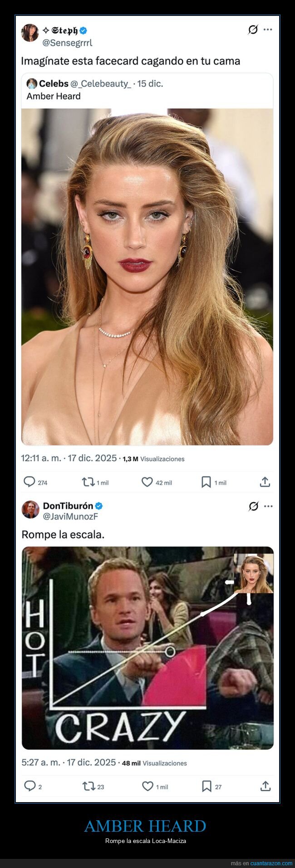Click Steph's profile avatar picture
This screenshot has width=295, height=868.
pos(30,33)
